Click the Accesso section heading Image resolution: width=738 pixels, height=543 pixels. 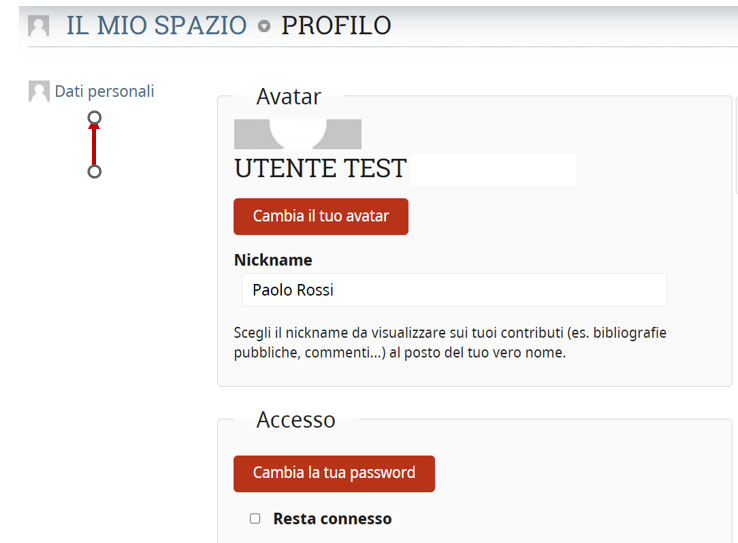click(x=295, y=420)
